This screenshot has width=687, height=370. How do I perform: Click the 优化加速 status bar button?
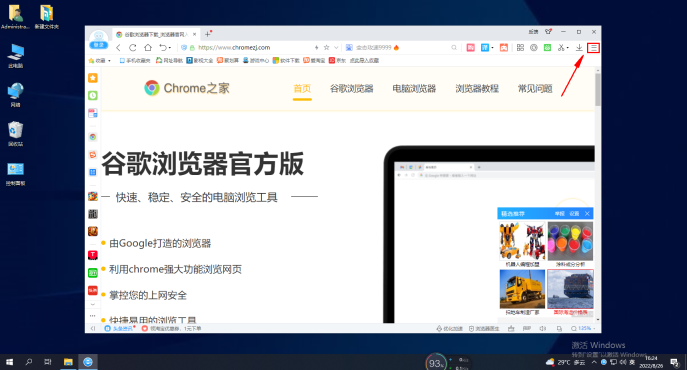(450, 328)
